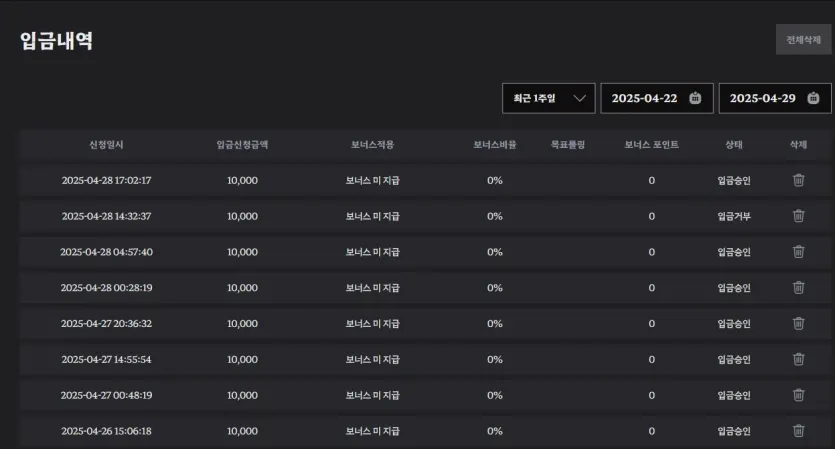Click the start date field 2025-04-22
The width and height of the screenshot is (835, 449).
click(x=657, y=98)
